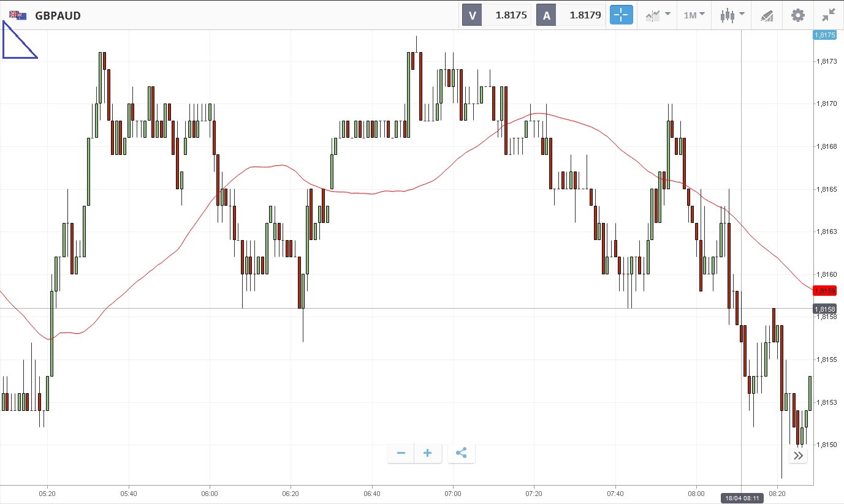
Task: Click the 1,8153 price axis label
Action: coord(826,402)
